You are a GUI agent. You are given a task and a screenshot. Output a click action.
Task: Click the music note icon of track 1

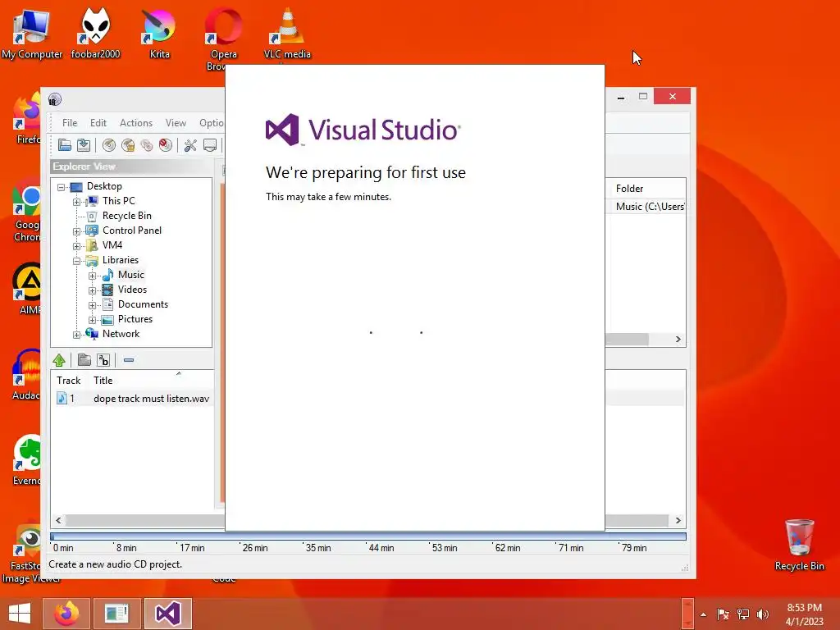(62, 398)
